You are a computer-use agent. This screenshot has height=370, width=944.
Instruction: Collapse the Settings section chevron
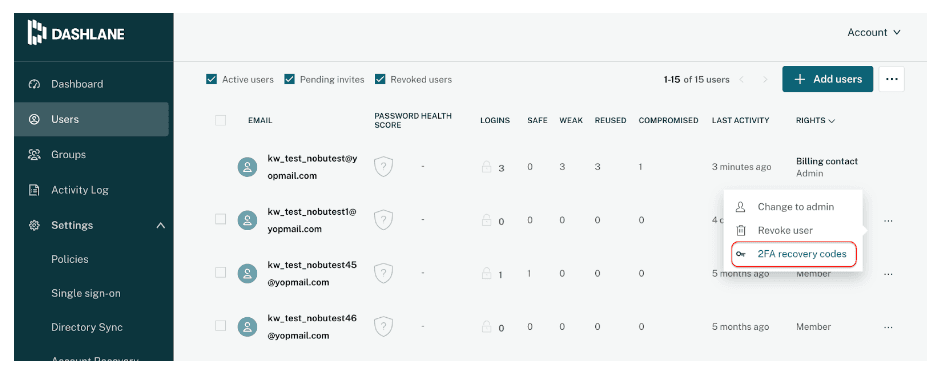(161, 226)
